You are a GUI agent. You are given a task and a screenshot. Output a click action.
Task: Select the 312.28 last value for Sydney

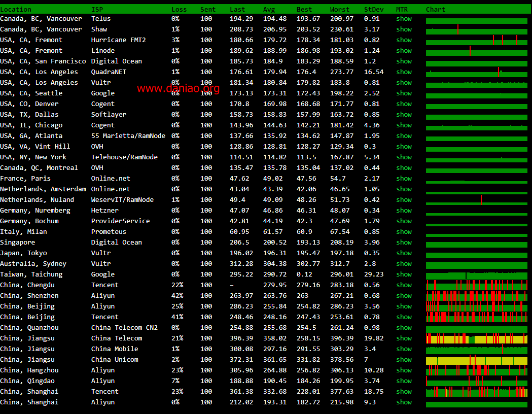click(241, 264)
